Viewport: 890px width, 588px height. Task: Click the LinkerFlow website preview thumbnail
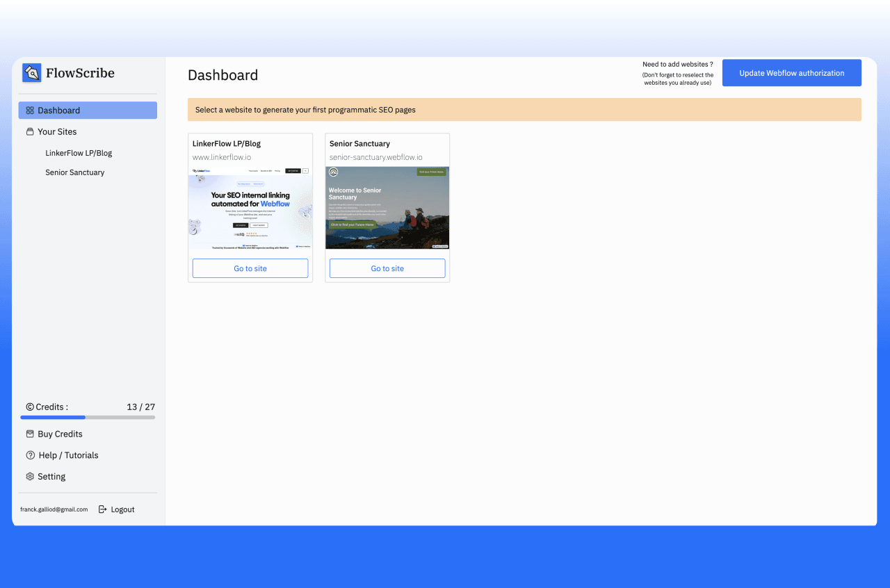click(250, 208)
